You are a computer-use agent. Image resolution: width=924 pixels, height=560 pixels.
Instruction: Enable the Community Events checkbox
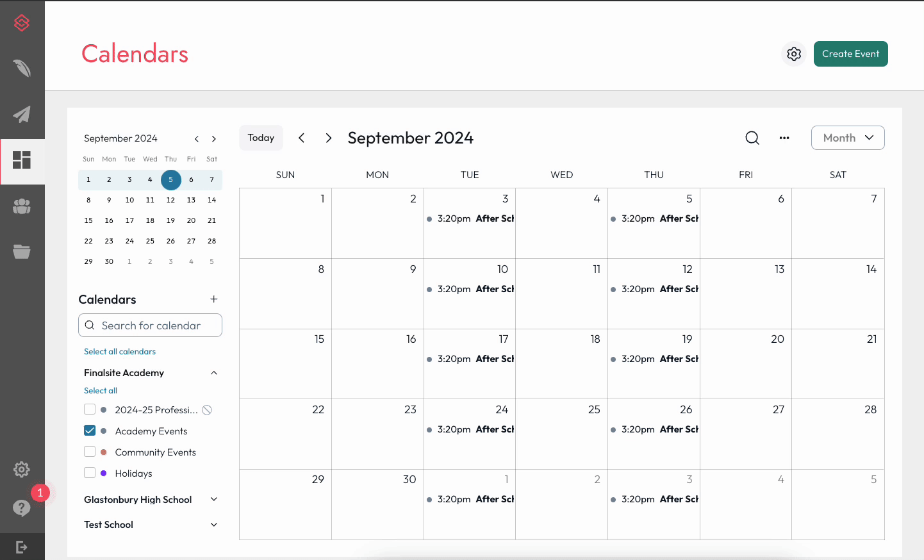(x=90, y=452)
